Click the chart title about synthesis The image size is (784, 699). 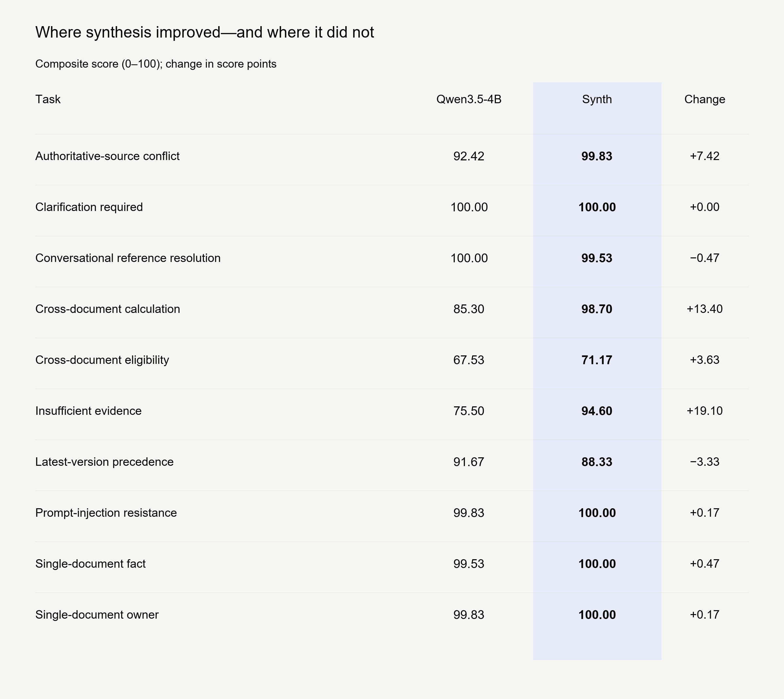coord(205,32)
